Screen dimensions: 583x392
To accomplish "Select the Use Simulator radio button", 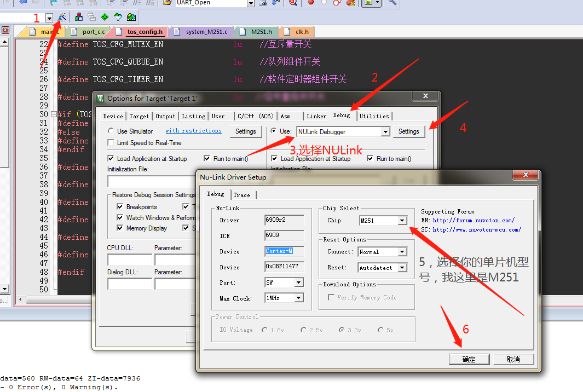I will pyautogui.click(x=111, y=131).
